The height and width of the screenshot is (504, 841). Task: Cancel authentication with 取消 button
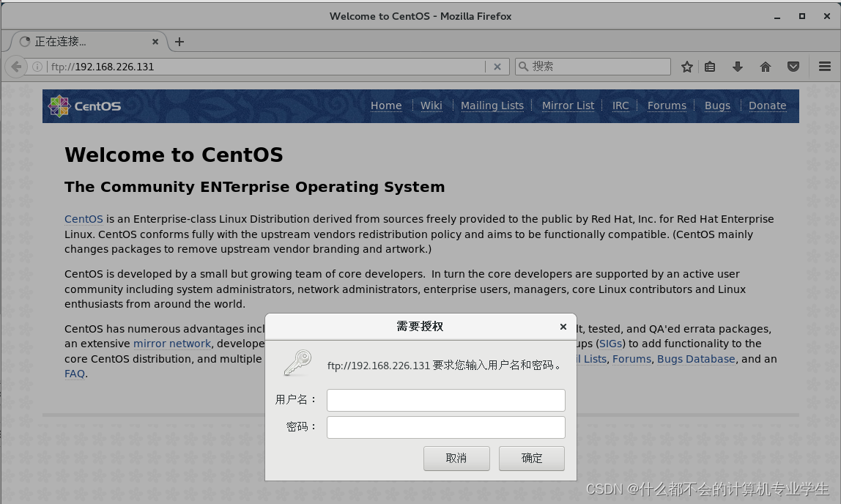point(456,458)
